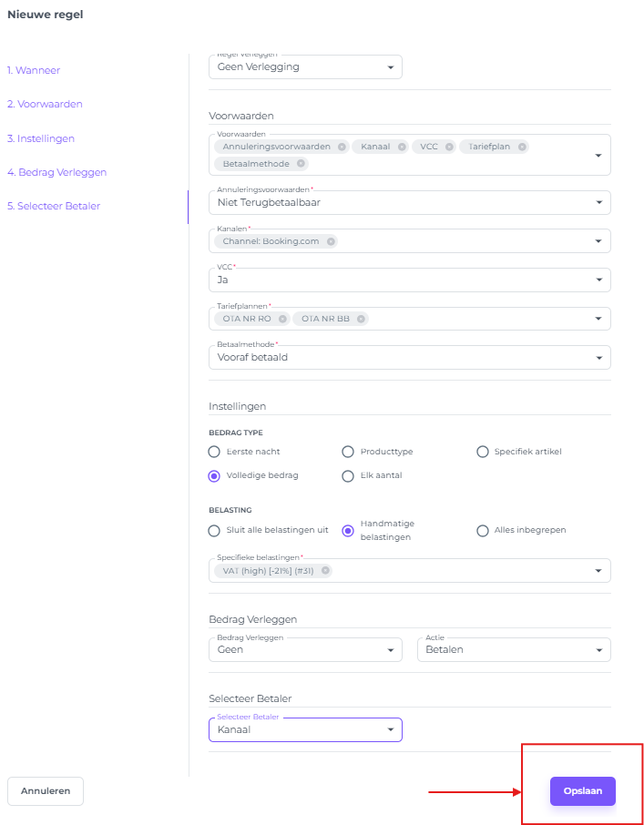This screenshot has width=644, height=825.
Task: Save the rule with Opslaan
Action: (582, 791)
